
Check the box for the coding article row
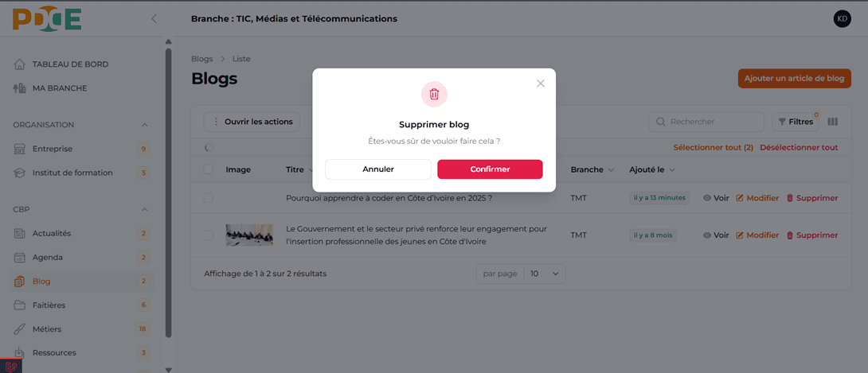pyautogui.click(x=209, y=198)
